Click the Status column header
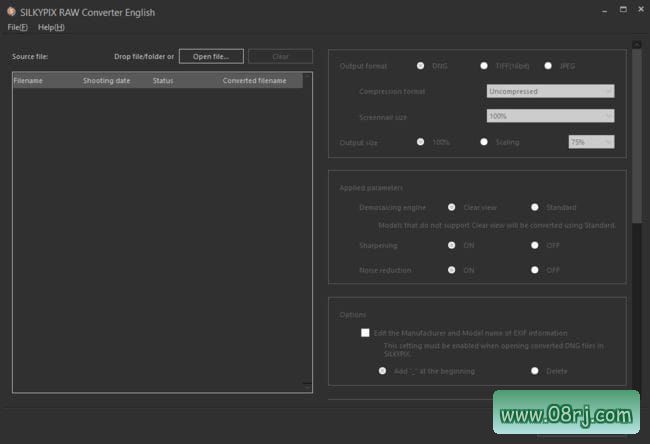This screenshot has height=444, width=650. pyautogui.click(x=163, y=80)
